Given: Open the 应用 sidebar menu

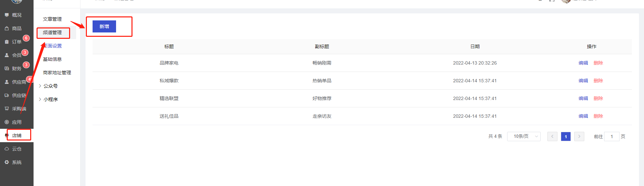Looking at the screenshot, I should tap(17, 122).
